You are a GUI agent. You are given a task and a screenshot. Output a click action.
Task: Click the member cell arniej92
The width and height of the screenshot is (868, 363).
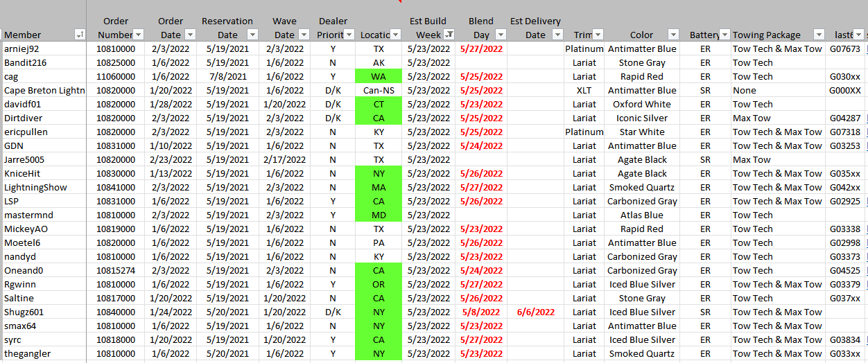(x=43, y=48)
